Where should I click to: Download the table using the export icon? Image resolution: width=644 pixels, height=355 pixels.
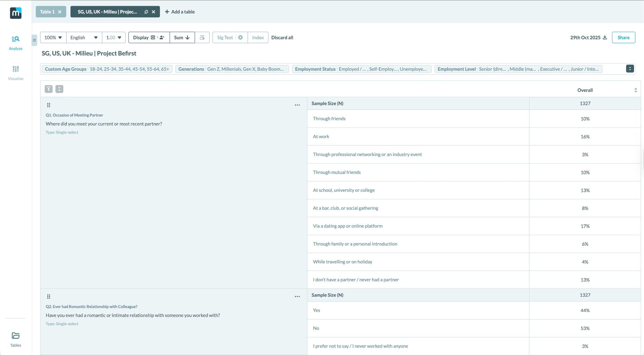pos(605,37)
